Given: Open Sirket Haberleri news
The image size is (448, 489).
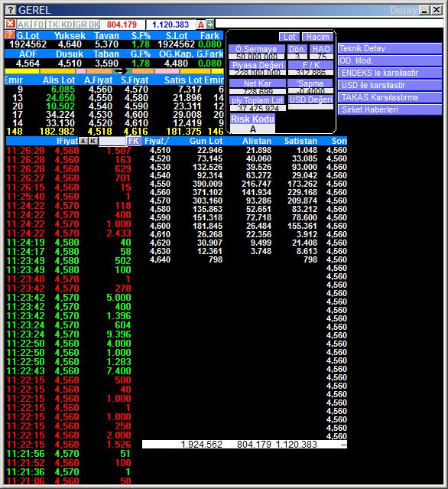Looking at the screenshot, I should click(x=390, y=109).
